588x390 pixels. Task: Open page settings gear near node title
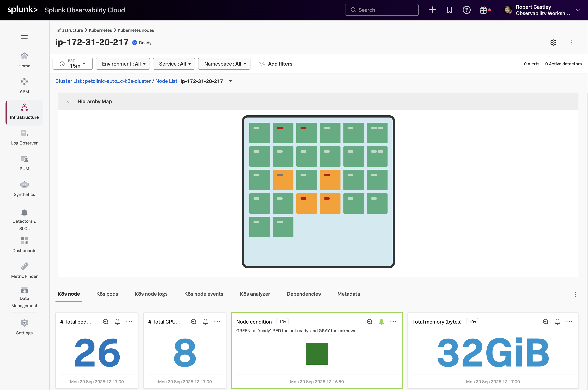click(553, 43)
